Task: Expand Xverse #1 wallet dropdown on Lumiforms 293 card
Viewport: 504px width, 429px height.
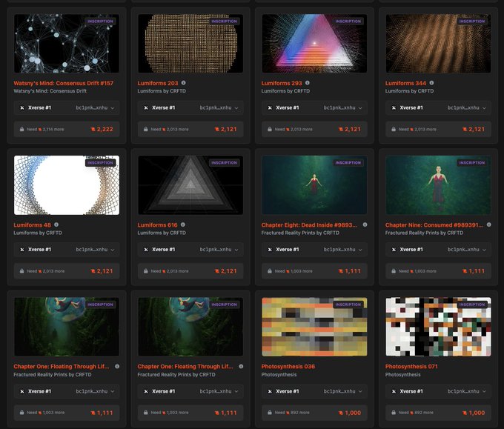Action: click(314, 107)
